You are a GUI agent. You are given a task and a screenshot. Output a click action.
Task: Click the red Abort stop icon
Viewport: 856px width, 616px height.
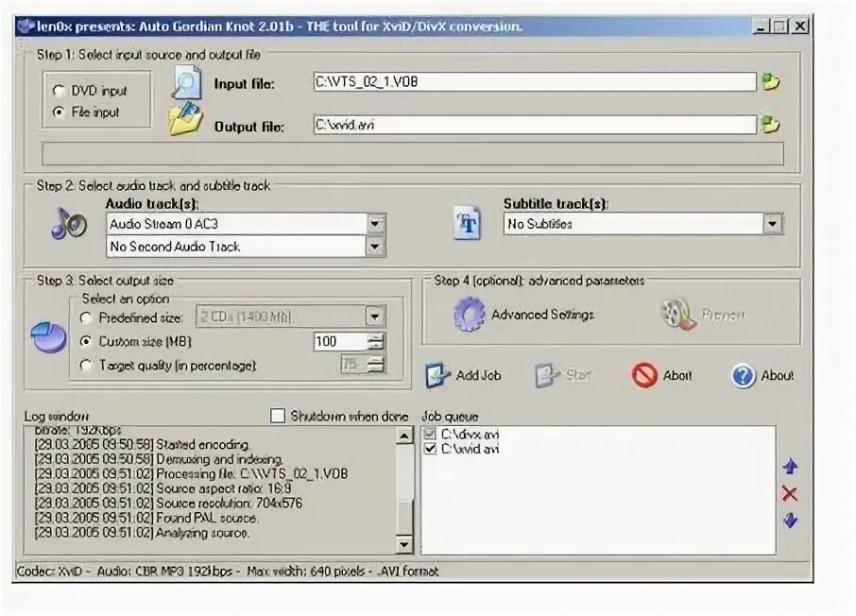pos(644,375)
